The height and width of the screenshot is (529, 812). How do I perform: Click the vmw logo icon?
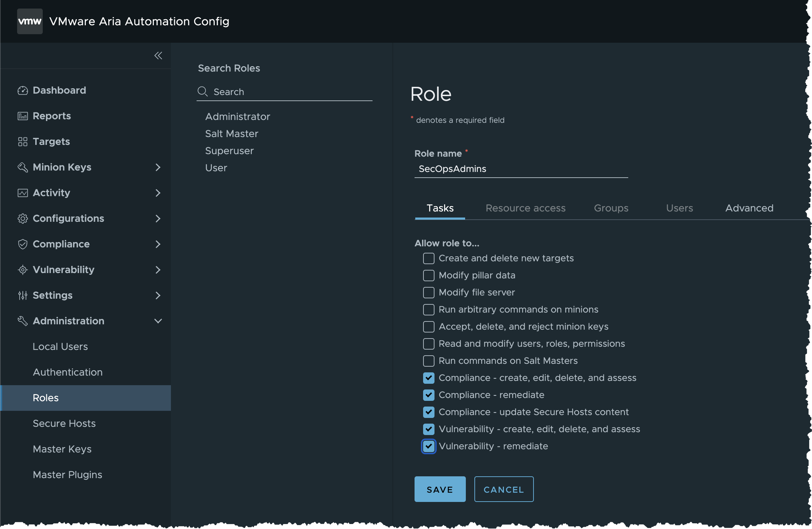click(x=30, y=21)
